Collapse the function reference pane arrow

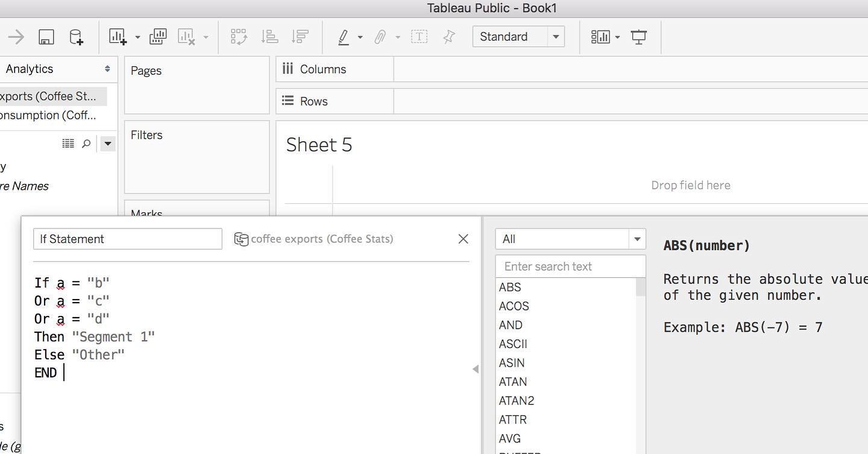[x=476, y=369]
